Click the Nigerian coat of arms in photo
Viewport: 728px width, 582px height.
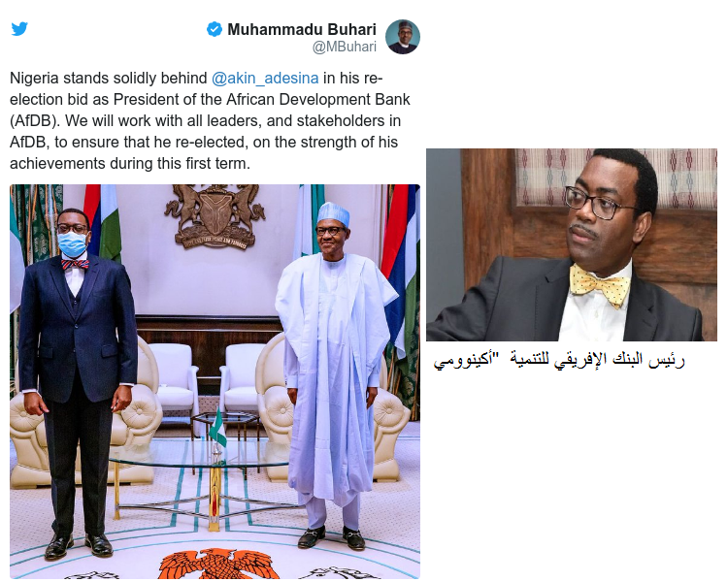tap(215, 215)
